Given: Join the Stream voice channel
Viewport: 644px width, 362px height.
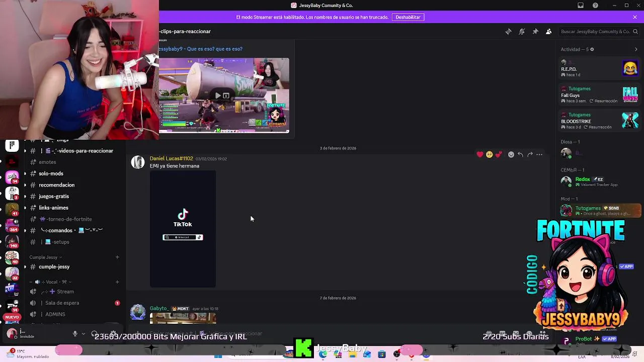Looking at the screenshot, I should [x=73, y=292].
